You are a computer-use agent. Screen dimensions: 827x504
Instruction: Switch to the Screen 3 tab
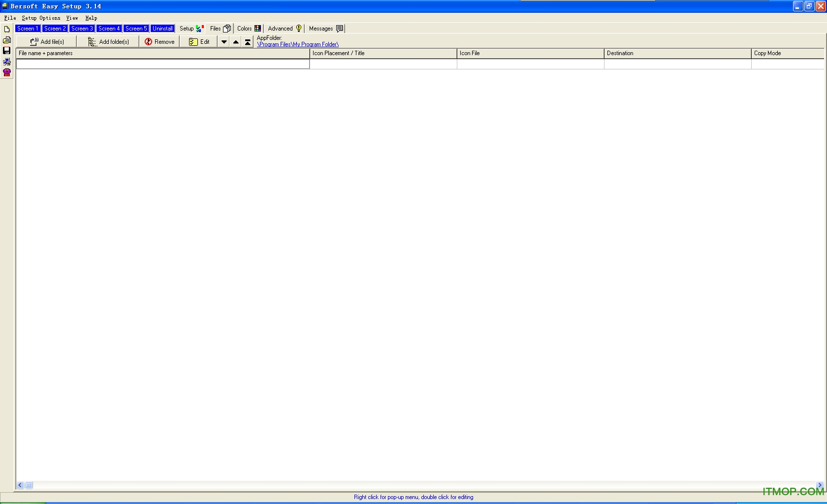(82, 29)
